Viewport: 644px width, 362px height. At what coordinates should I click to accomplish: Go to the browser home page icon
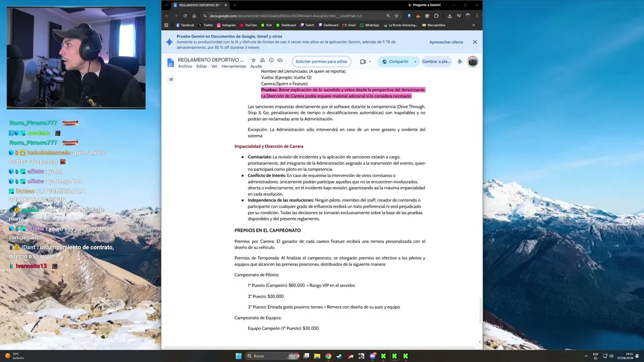click(x=194, y=16)
